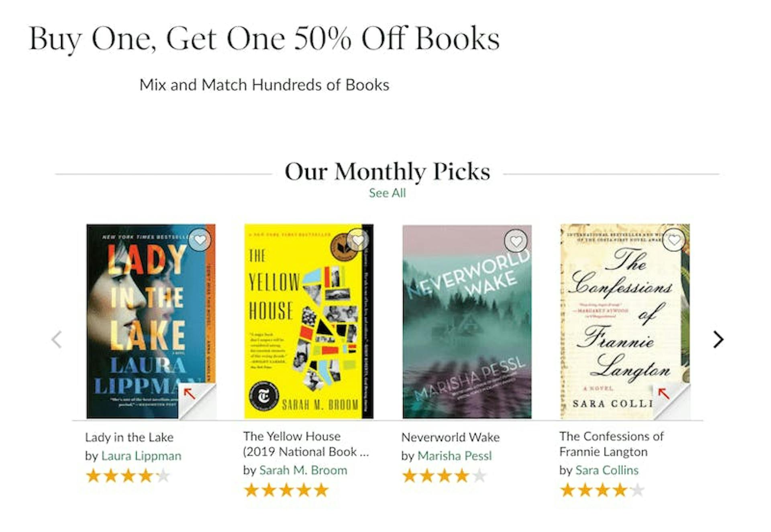
Task: Open The Confessions of Frannie Langton title
Action: [x=611, y=444]
